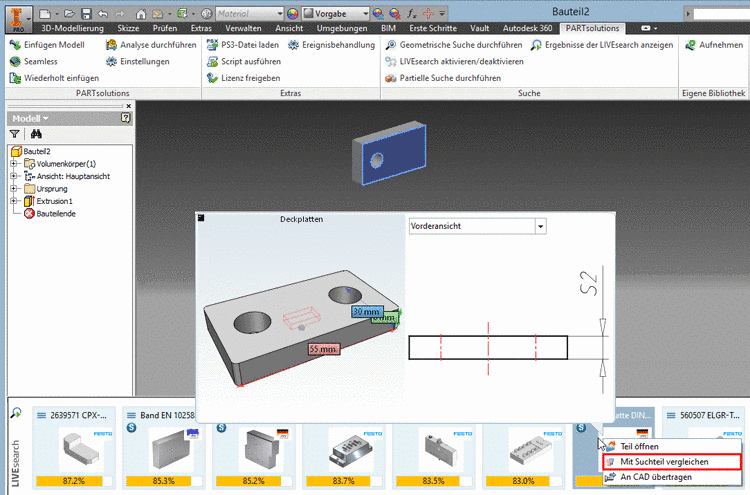750x495 pixels.
Task: Redo the last undone action
Action: pyautogui.click(x=120, y=14)
